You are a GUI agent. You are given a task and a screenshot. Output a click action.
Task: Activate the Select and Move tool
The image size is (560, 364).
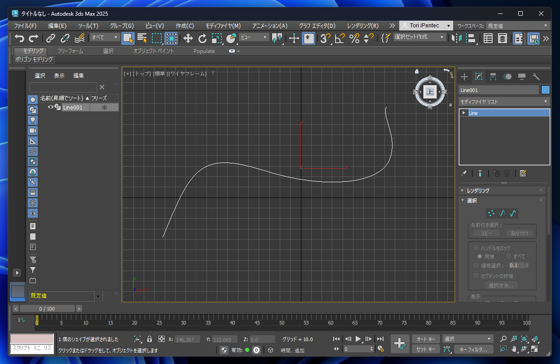pyautogui.click(x=188, y=38)
